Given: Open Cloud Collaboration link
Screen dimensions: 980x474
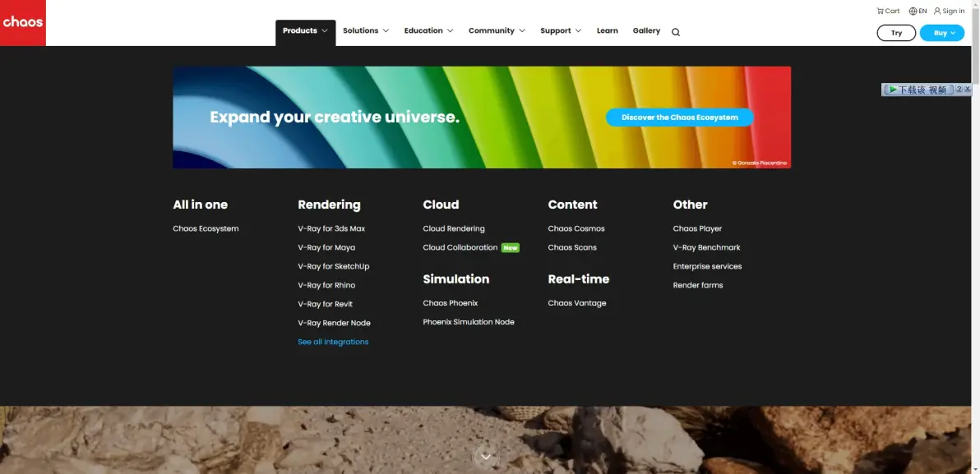Looking at the screenshot, I should [x=460, y=247].
